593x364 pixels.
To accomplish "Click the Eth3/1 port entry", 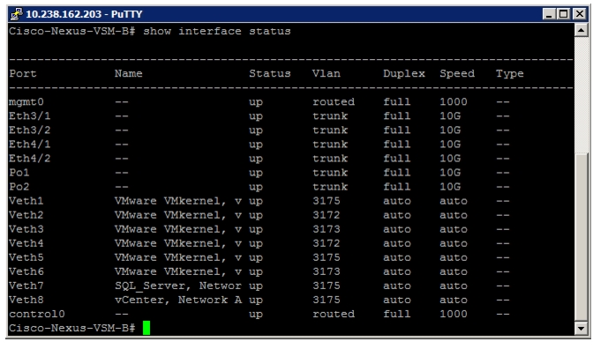I will click(30, 116).
